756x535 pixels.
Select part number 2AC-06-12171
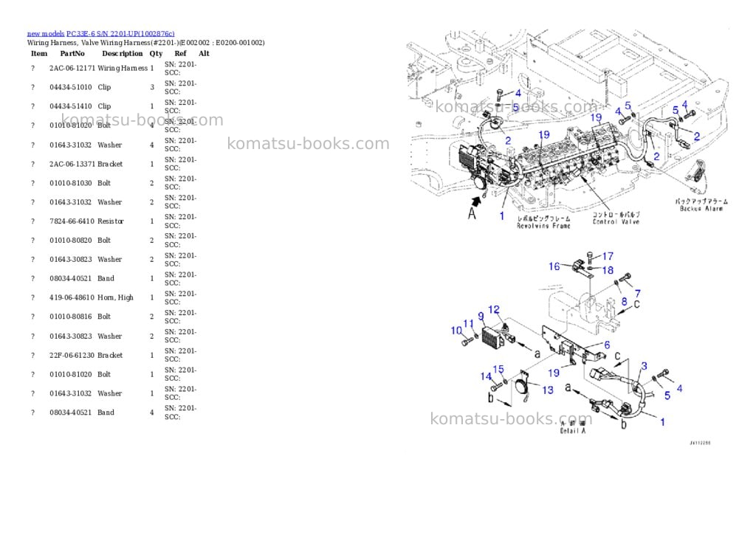pyautogui.click(x=72, y=69)
